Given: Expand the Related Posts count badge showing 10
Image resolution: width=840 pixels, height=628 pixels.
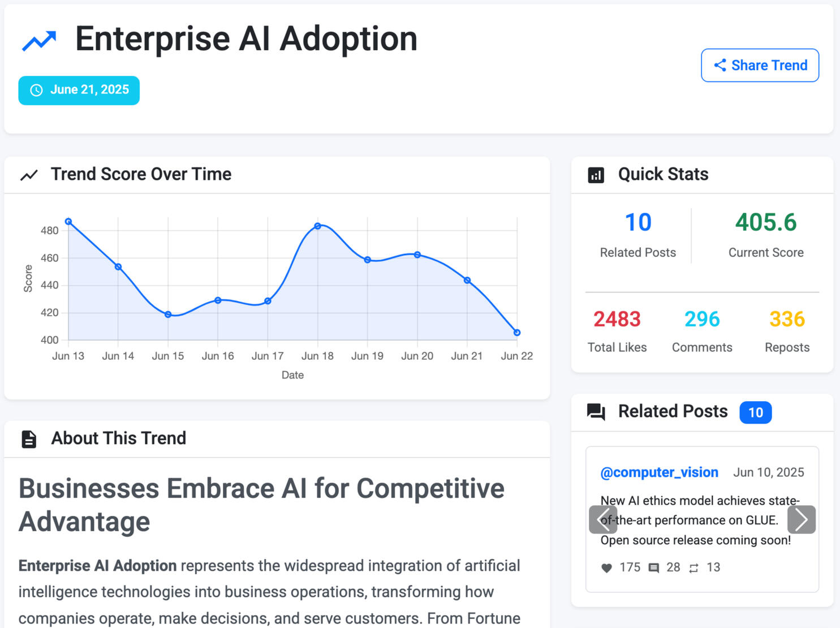Looking at the screenshot, I should point(756,412).
